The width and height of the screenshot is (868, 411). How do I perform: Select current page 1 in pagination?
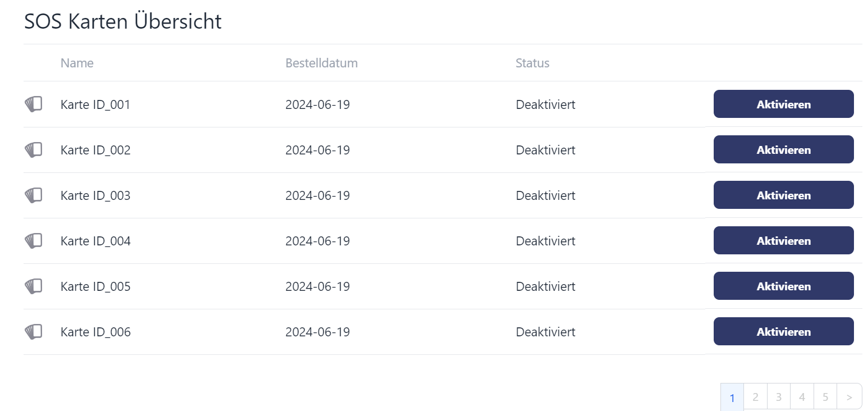[732, 398]
